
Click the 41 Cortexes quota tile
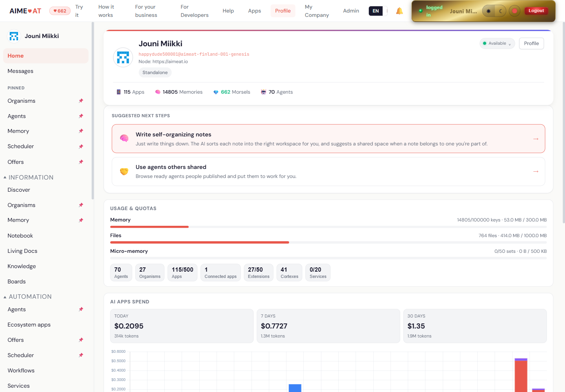coord(290,272)
